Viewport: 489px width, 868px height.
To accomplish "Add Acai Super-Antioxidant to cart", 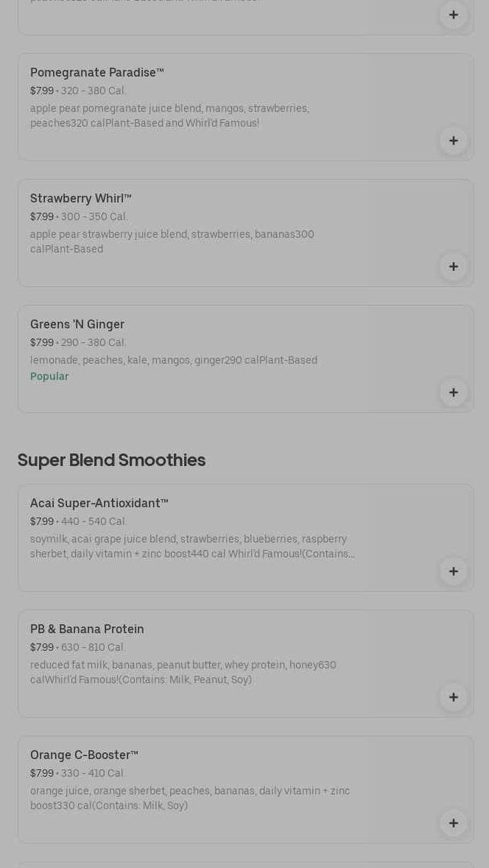I will 453,571.
